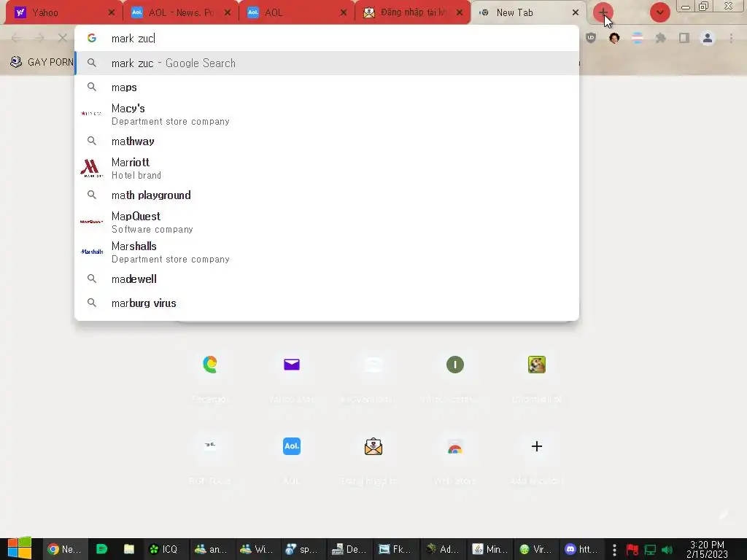The height and width of the screenshot is (560, 747).
Task: Open the AOL shortcut tile
Action: pos(292,446)
